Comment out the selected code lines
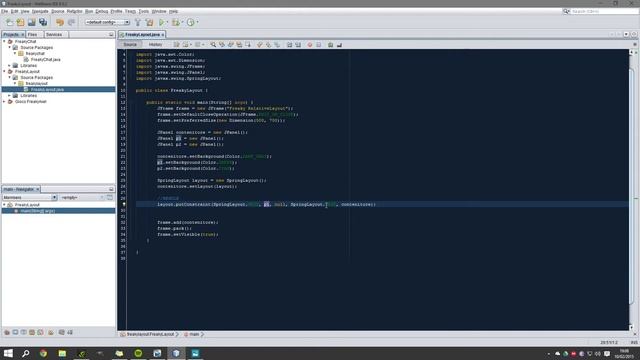The height and width of the screenshot is (360, 640). coord(331,44)
